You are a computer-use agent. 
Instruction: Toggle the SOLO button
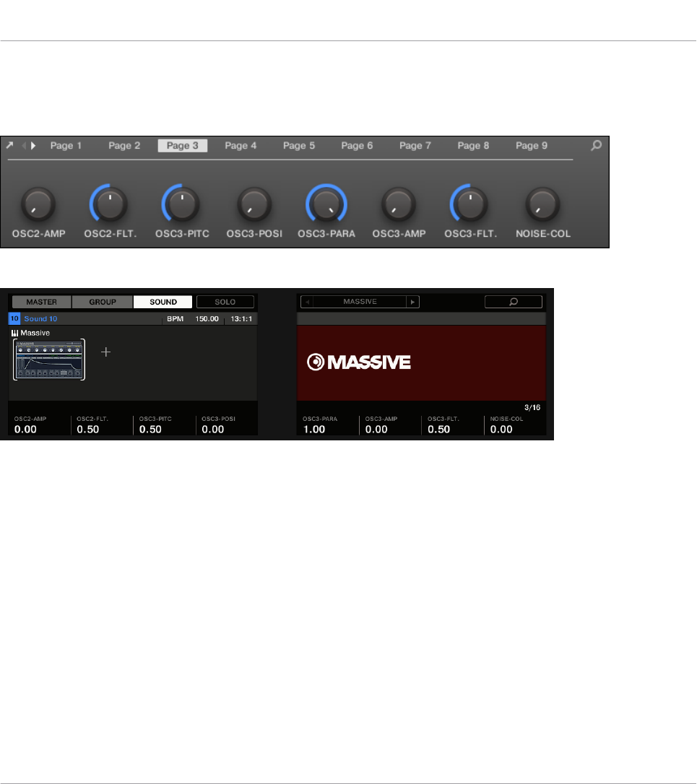(x=225, y=302)
